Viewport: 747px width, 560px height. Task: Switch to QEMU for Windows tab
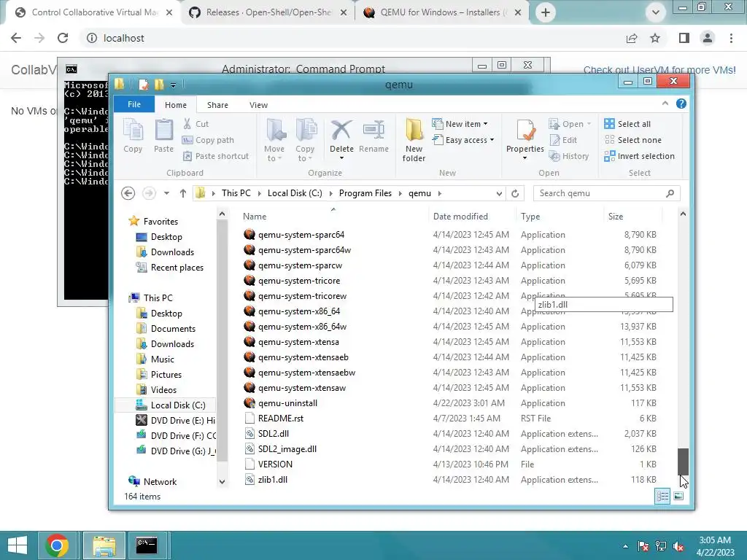coord(443,12)
